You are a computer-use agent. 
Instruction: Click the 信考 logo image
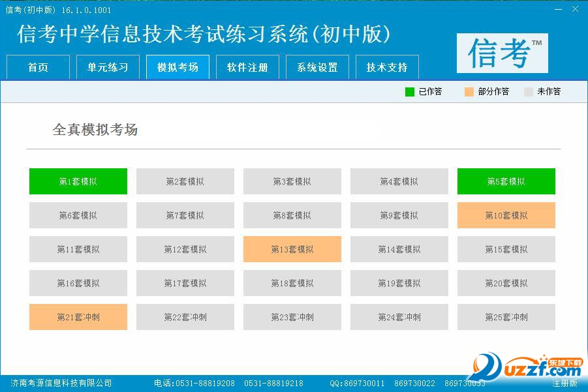click(x=502, y=53)
